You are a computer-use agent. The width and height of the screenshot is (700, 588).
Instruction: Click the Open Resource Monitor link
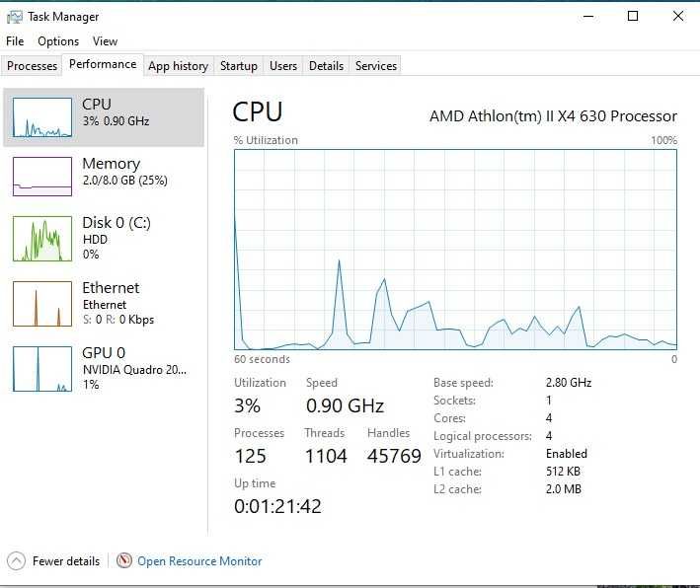(x=199, y=561)
